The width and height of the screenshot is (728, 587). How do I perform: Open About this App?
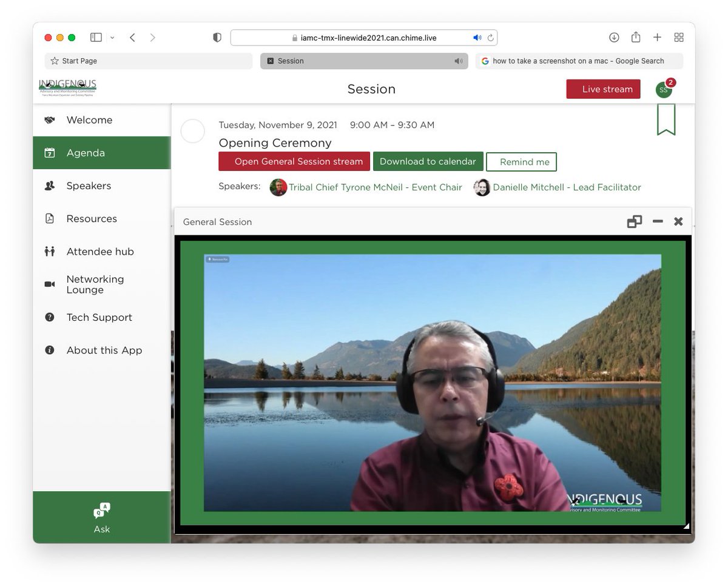[102, 350]
